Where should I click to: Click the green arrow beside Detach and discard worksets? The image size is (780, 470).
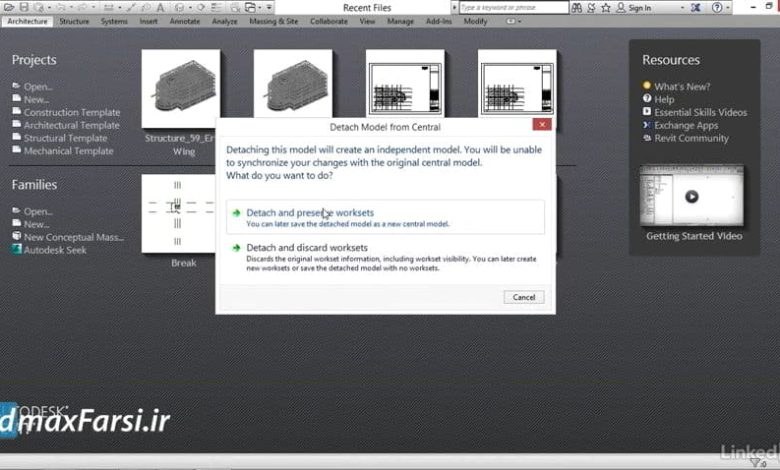236,248
